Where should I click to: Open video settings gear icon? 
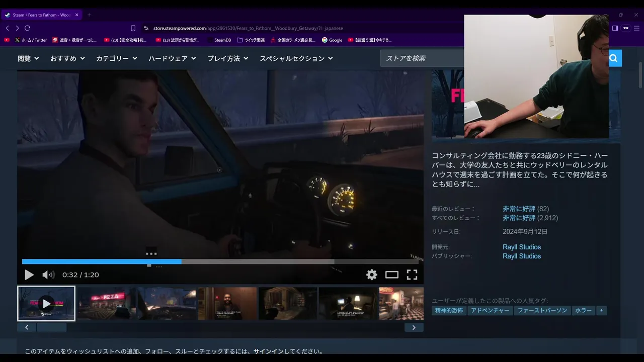coord(372,275)
